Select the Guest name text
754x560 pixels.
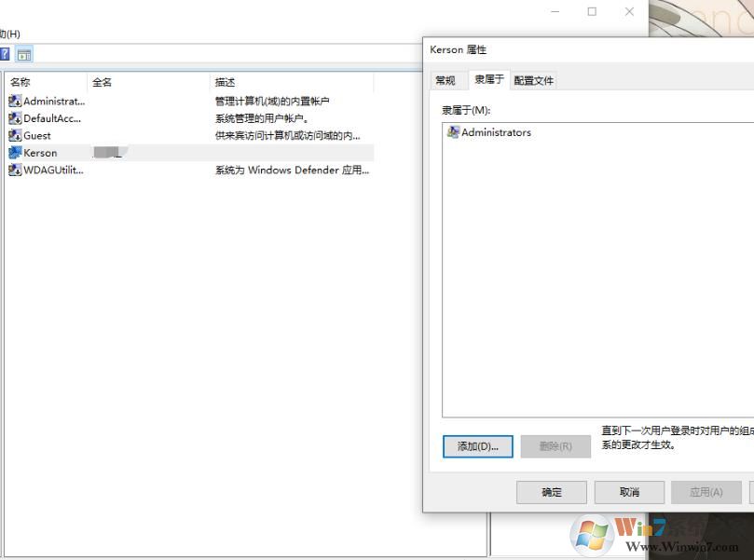coord(37,136)
